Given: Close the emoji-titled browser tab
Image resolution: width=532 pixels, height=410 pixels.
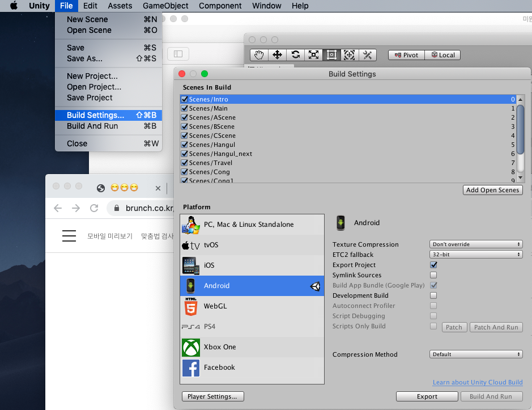Looking at the screenshot, I should [158, 188].
